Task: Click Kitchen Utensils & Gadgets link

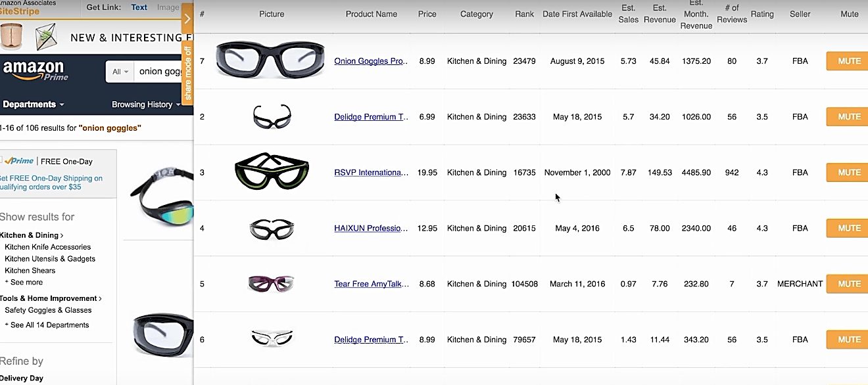Action: click(50, 259)
